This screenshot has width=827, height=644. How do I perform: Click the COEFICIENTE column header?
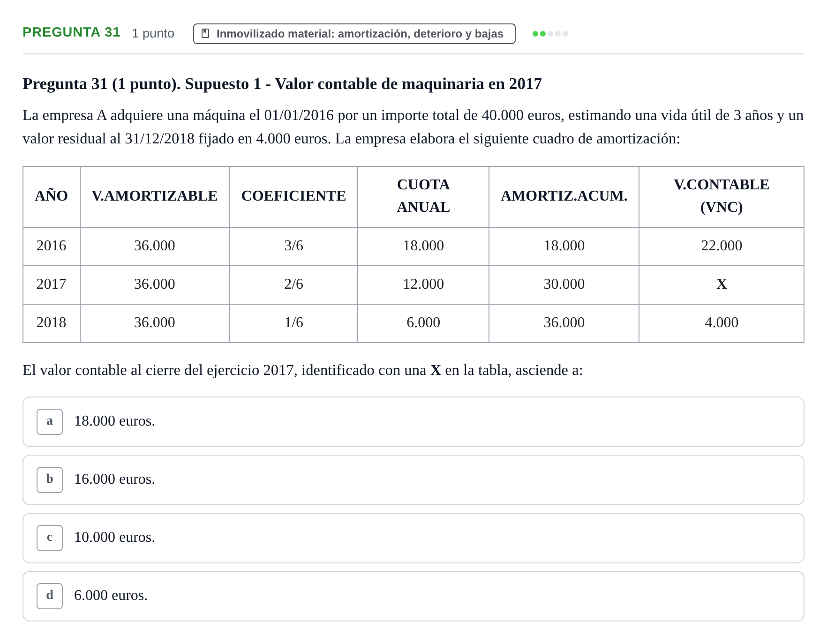293,196
